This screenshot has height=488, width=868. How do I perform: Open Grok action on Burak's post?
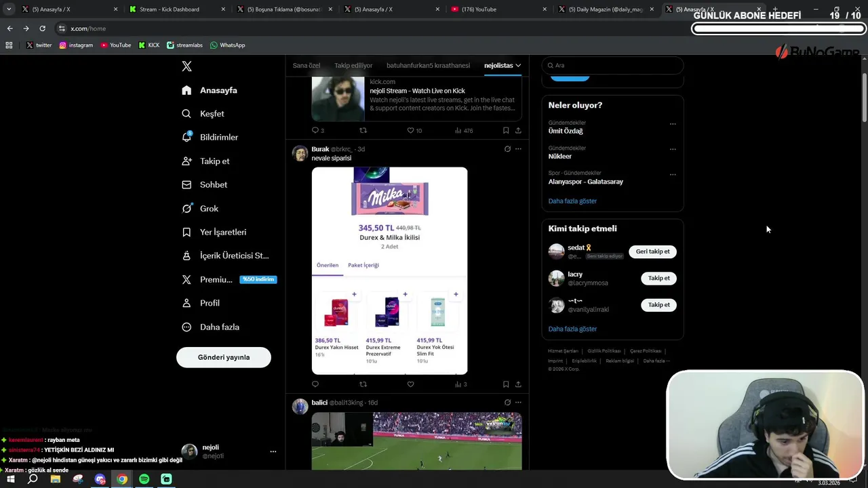coord(507,149)
